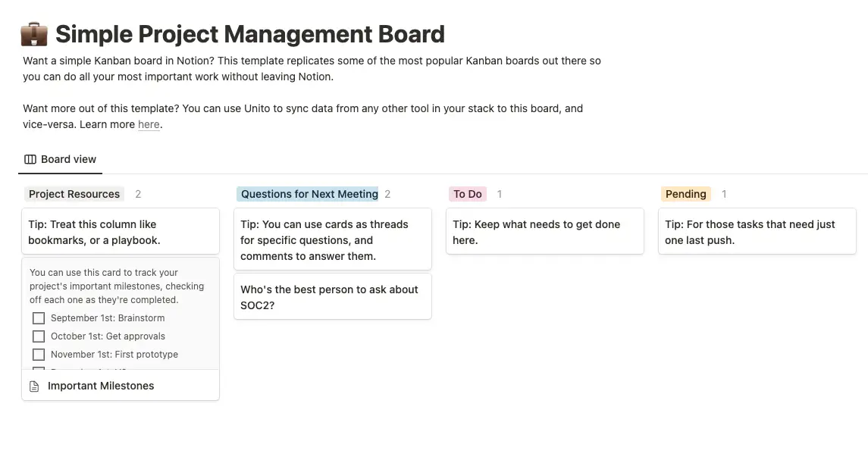The height and width of the screenshot is (466, 868).
Task: Switch to the Board view tab
Action: click(x=61, y=159)
